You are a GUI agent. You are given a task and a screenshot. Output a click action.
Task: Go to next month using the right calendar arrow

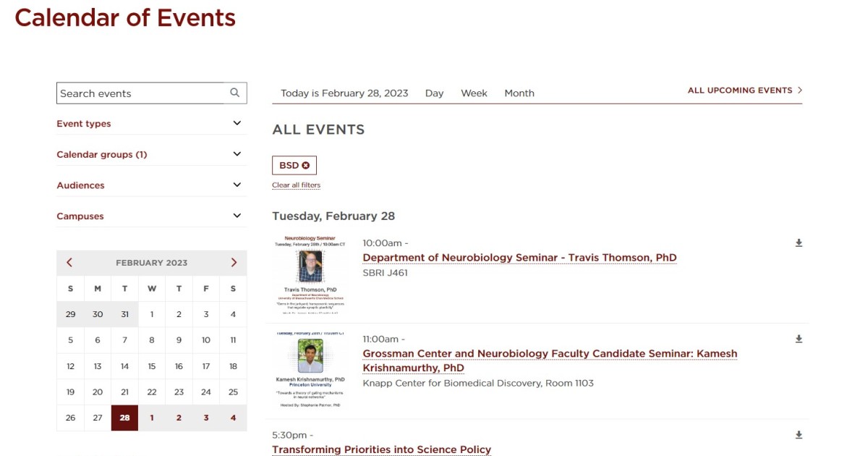tap(233, 263)
